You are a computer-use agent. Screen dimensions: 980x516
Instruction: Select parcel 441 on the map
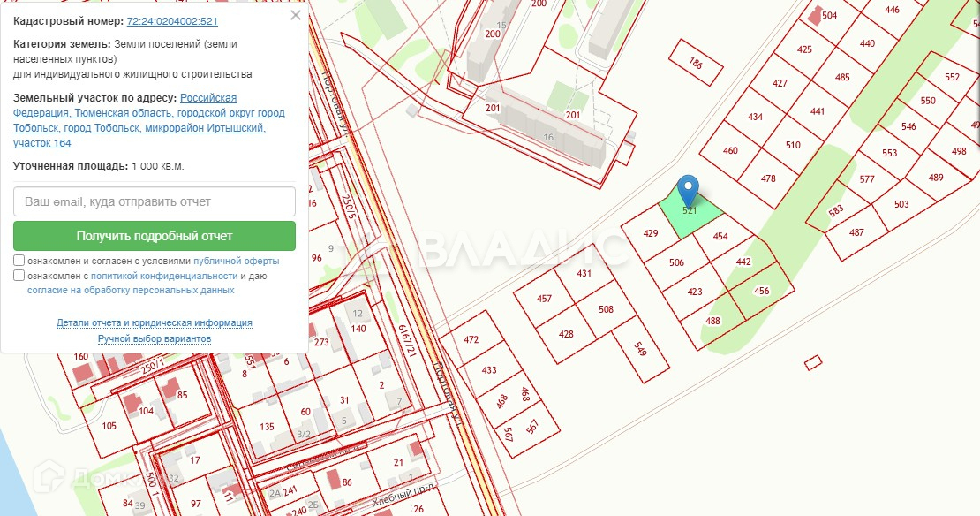(x=818, y=111)
